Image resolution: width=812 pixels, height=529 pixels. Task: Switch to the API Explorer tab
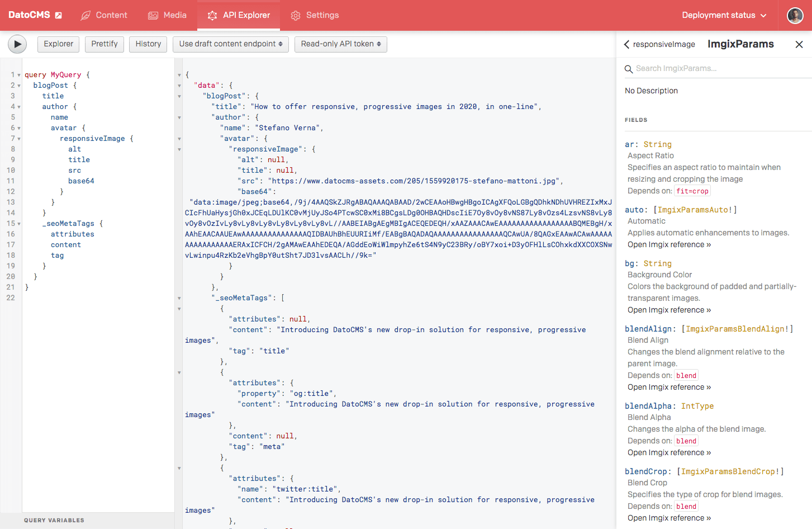(x=239, y=16)
